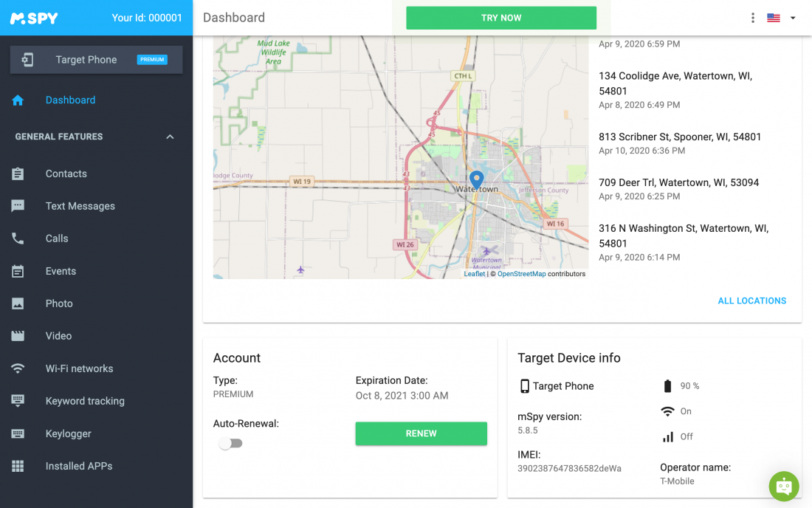The width and height of the screenshot is (812, 508).
Task: Click the phone icon beside Target Phone info
Action: (x=525, y=385)
